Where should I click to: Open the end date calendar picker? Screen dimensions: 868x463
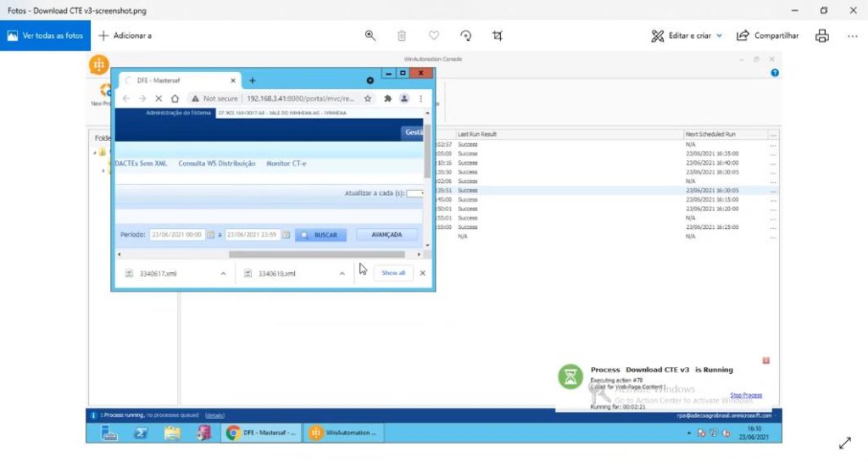coord(287,235)
